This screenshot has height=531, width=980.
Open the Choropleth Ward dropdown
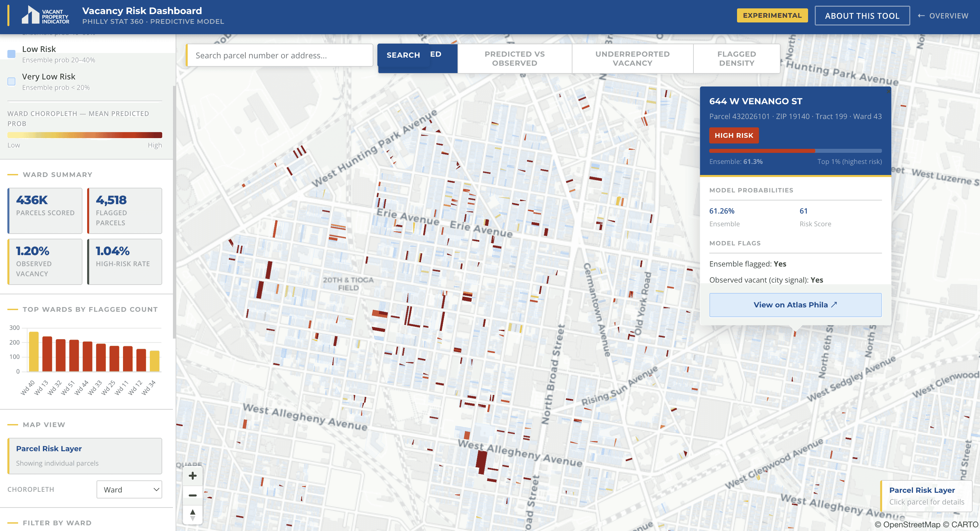click(129, 489)
